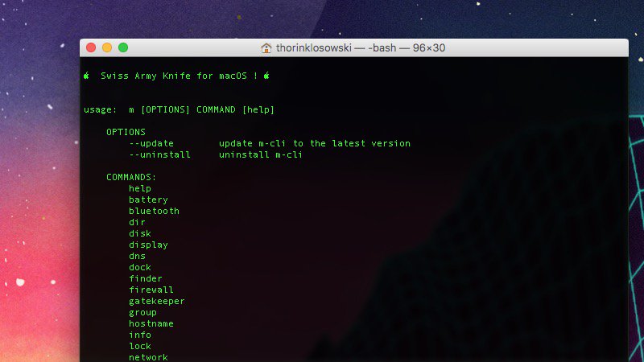
Task: Click the terminal title "thorinklosowski — -bash — 96×30"
Action: tap(361, 48)
